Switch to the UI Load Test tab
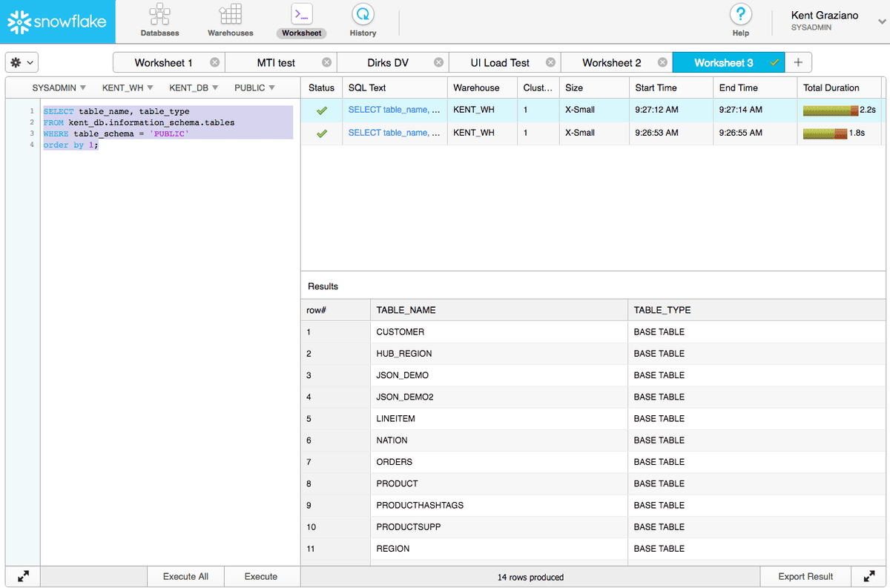Screen dimensions: 890x588 point(499,62)
